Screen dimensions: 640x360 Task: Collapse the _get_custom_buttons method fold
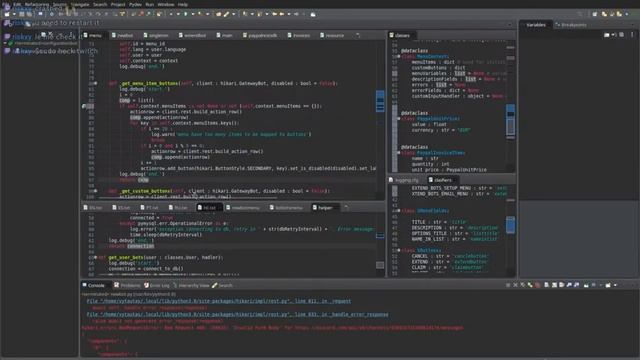coord(96,191)
